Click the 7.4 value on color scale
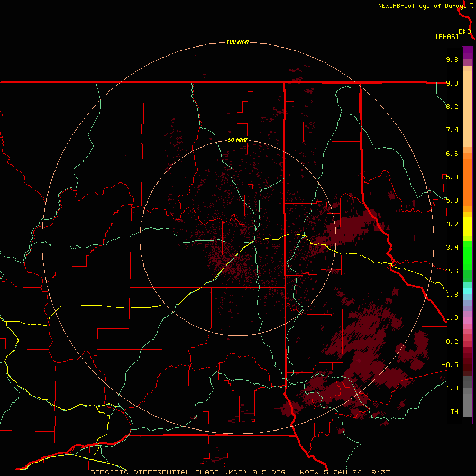476x476 pixels. click(x=452, y=130)
